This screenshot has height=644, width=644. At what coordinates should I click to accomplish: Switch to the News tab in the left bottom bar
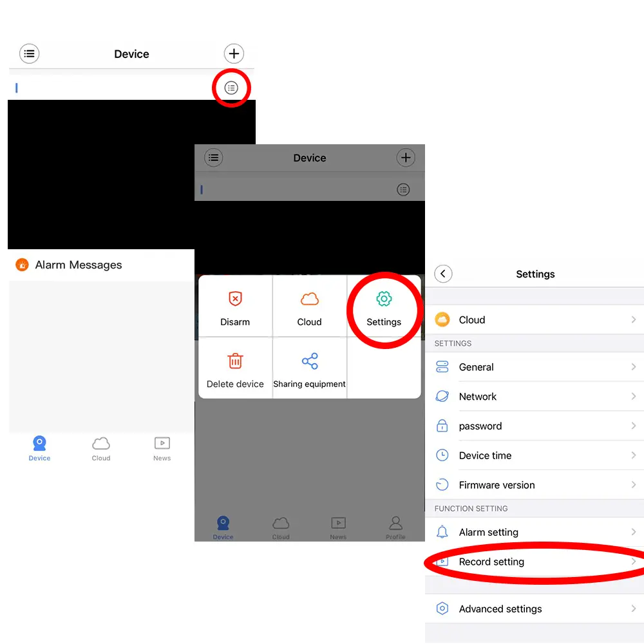click(x=162, y=449)
